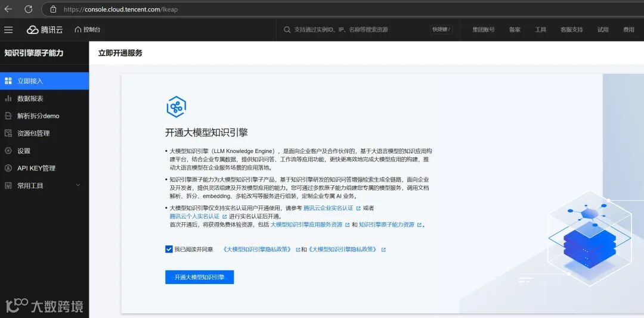The width and height of the screenshot is (644, 318).
Task: Open the 腾讯云企业实名认证 link
Action: (x=328, y=208)
